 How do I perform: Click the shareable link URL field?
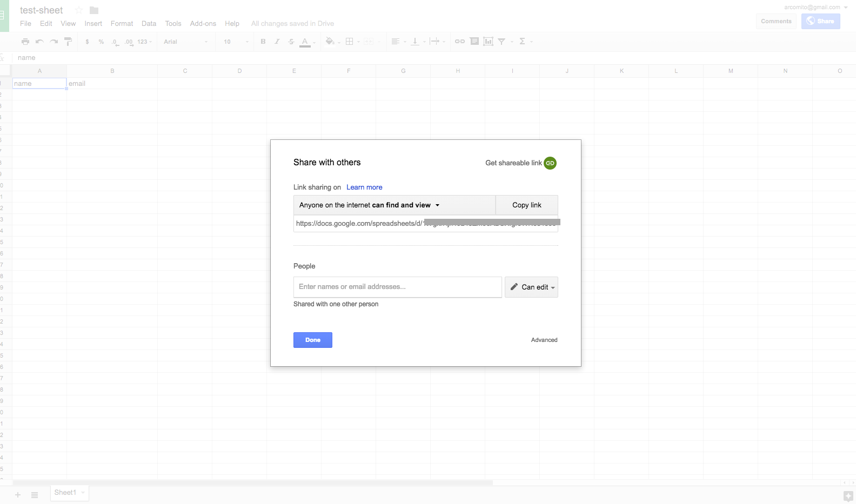[426, 224]
